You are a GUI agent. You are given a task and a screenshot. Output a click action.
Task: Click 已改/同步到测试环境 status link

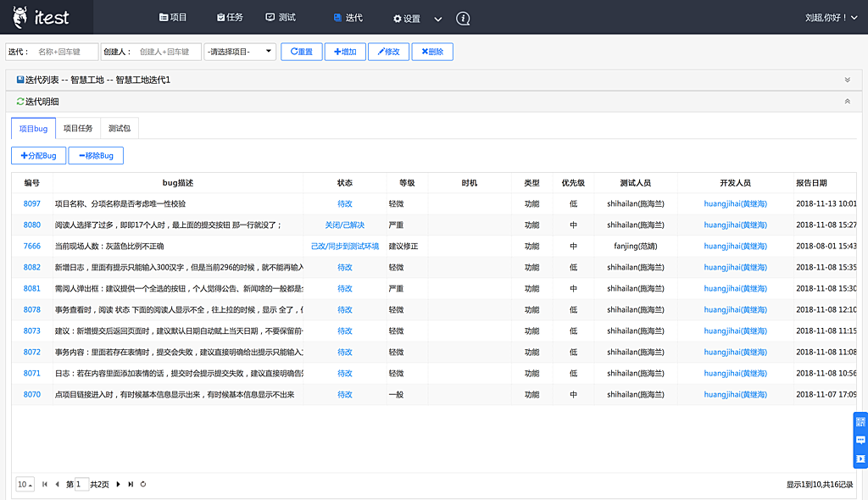coord(345,246)
